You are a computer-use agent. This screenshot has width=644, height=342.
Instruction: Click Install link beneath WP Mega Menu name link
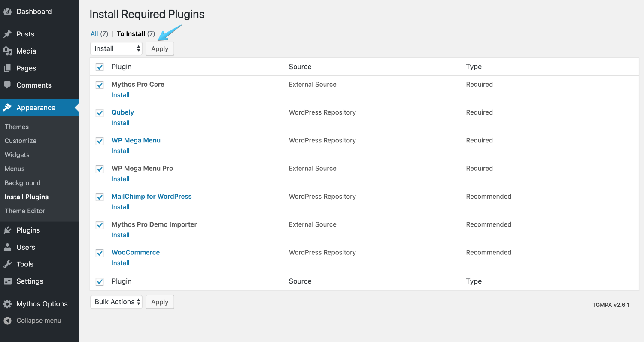(121, 151)
